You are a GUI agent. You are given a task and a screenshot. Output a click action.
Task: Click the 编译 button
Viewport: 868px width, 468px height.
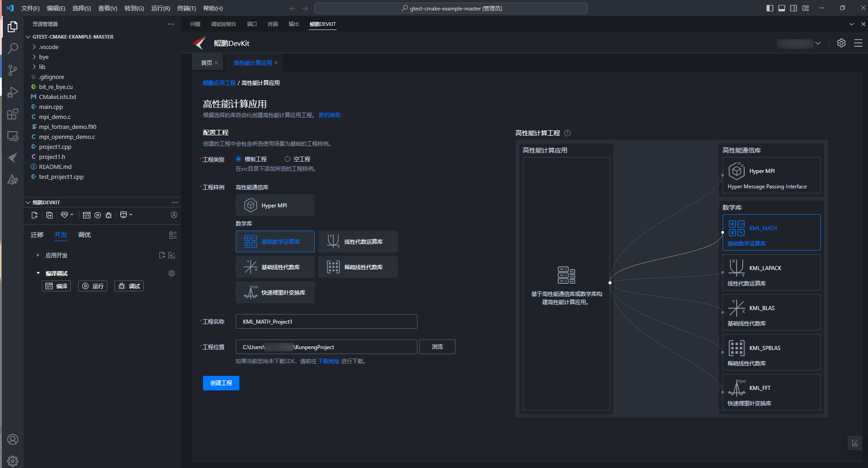[x=56, y=286]
